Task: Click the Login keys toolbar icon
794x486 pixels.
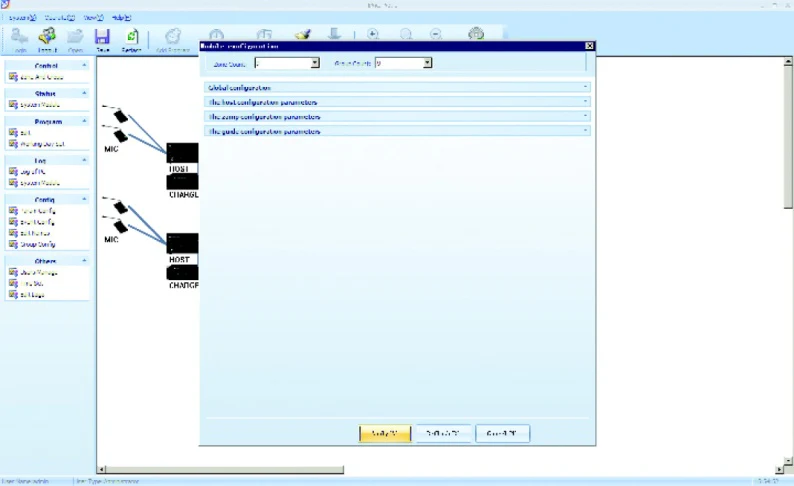Action: [x=19, y=38]
